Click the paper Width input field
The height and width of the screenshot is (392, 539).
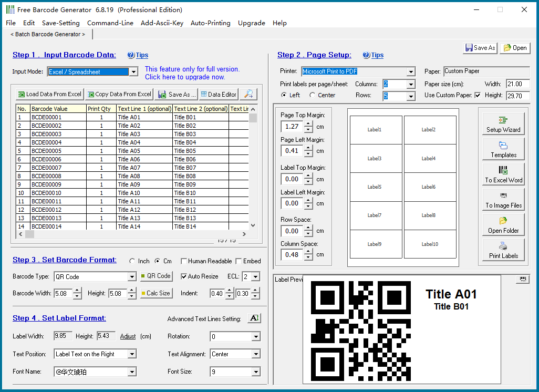coord(517,84)
